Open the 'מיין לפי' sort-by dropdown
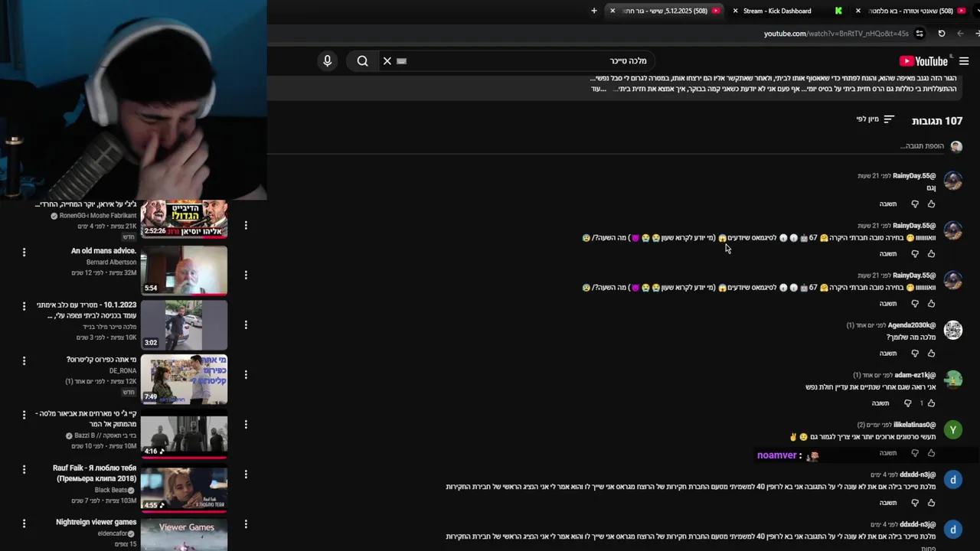 [x=875, y=119]
